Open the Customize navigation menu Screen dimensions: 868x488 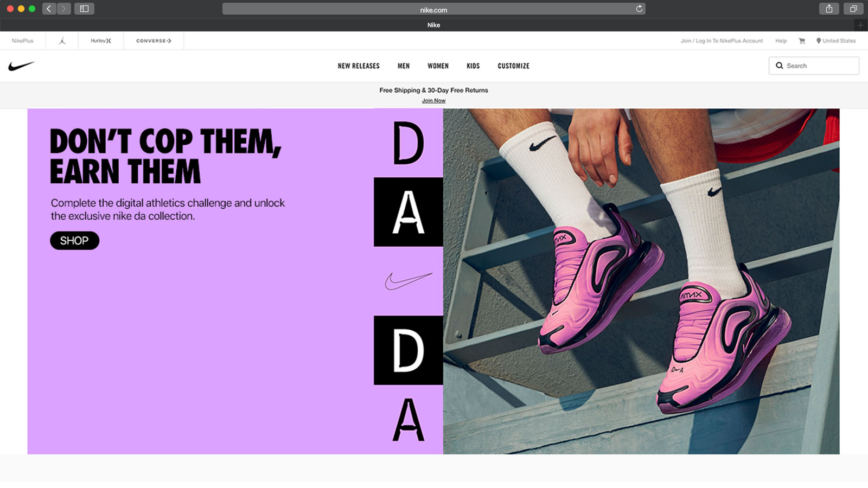pyautogui.click(x=514, y=66)
